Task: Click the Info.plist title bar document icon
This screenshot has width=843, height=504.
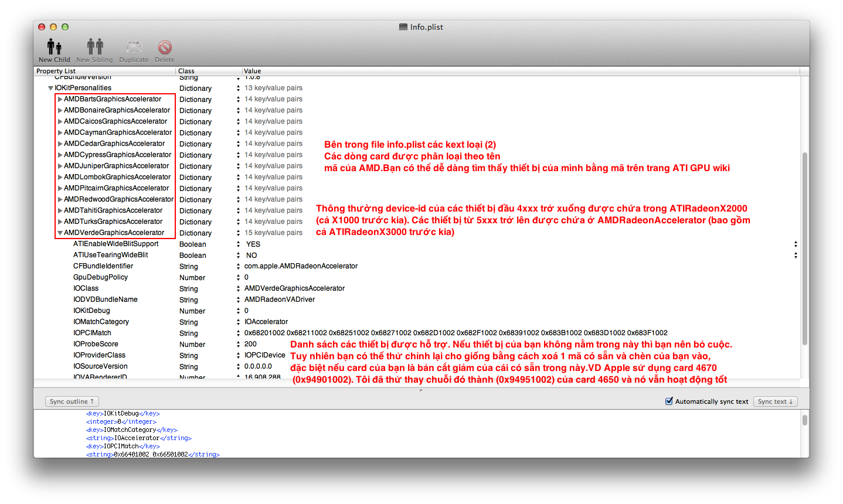Action: point(403,27)
